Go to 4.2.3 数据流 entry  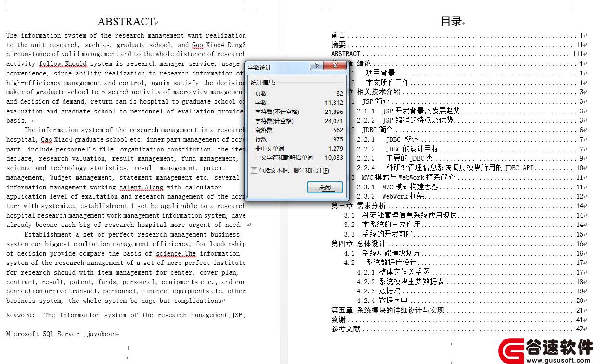pyautogui.click(x=470, y=291)
